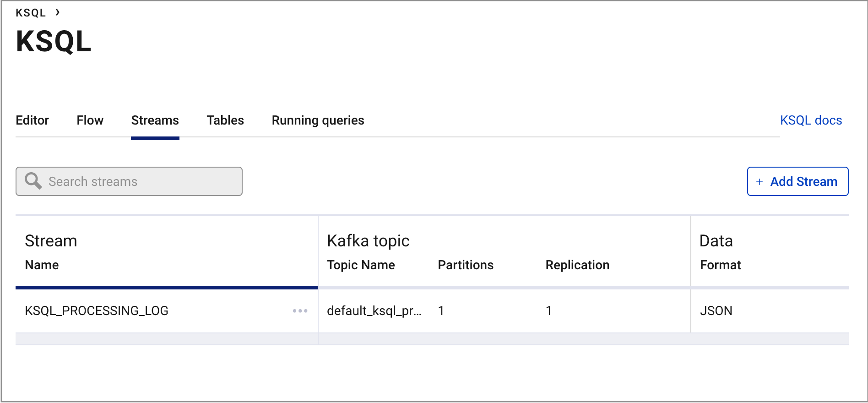Viewport: 868px width, 403px height.
Task: Sort by Replication column header
Action: point(577,265)
